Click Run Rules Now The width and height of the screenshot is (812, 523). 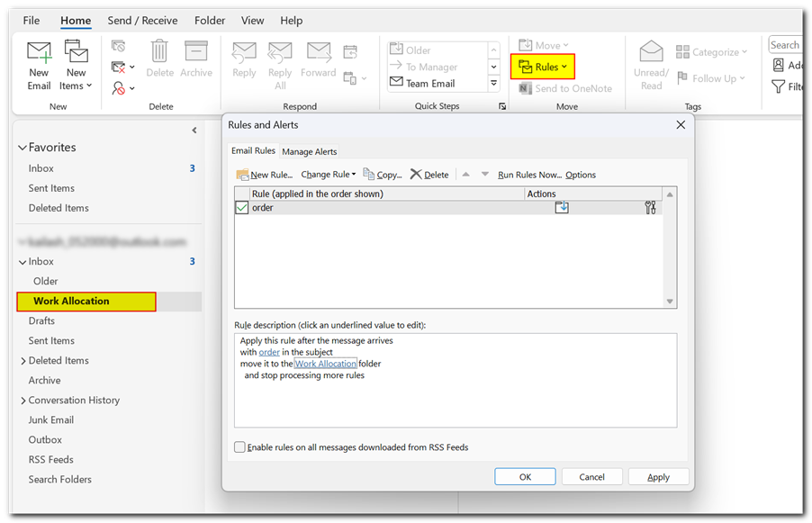click(x=529, y=175)
